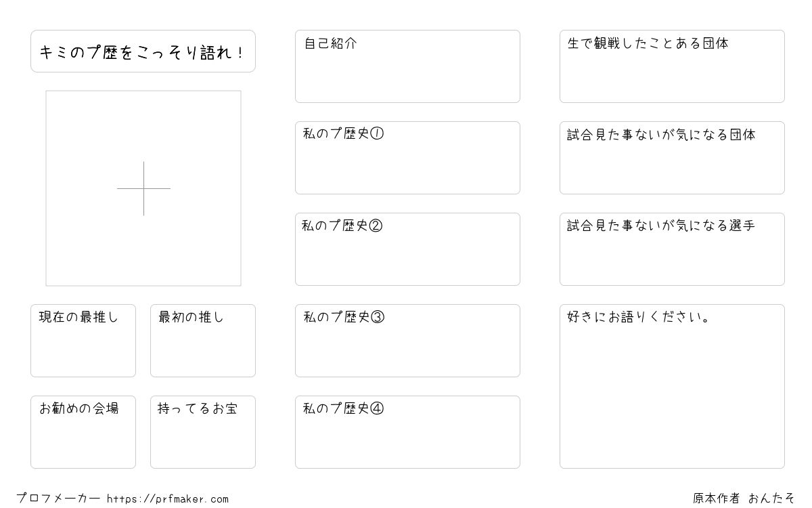The image size is (812, 508).
Task: Click the プロフメーカー footer label
Action: [58, 499]
